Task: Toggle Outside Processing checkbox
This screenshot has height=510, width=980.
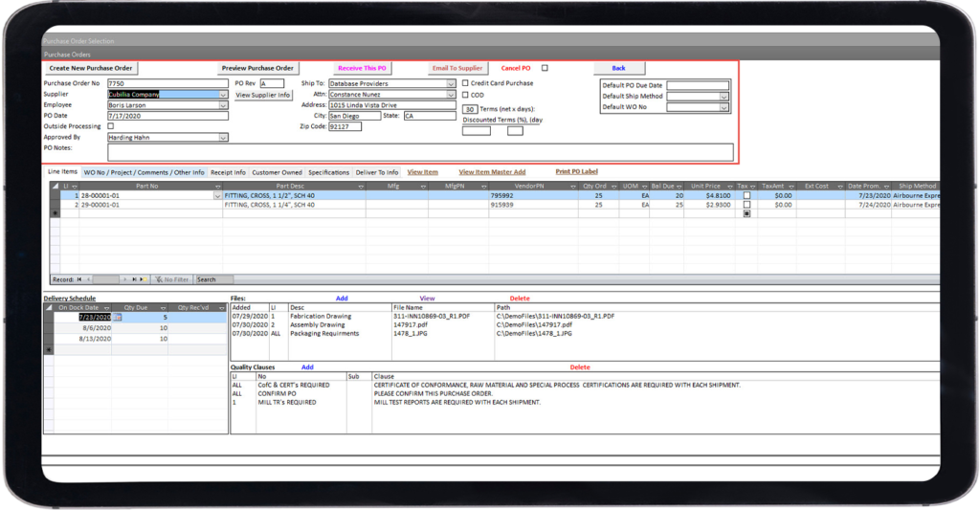Action: click(x=111, y=126)
